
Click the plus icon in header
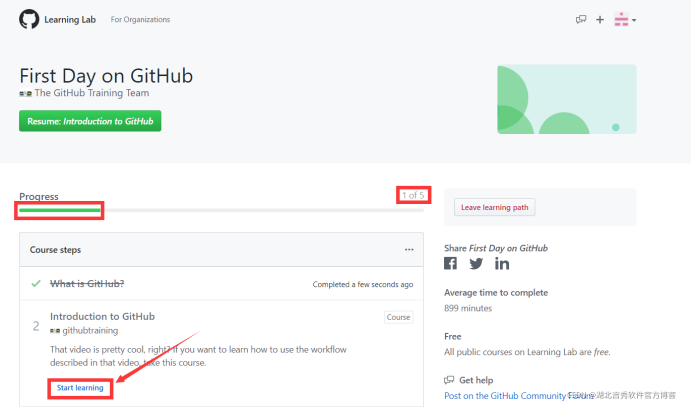click(x=600, y=20)
